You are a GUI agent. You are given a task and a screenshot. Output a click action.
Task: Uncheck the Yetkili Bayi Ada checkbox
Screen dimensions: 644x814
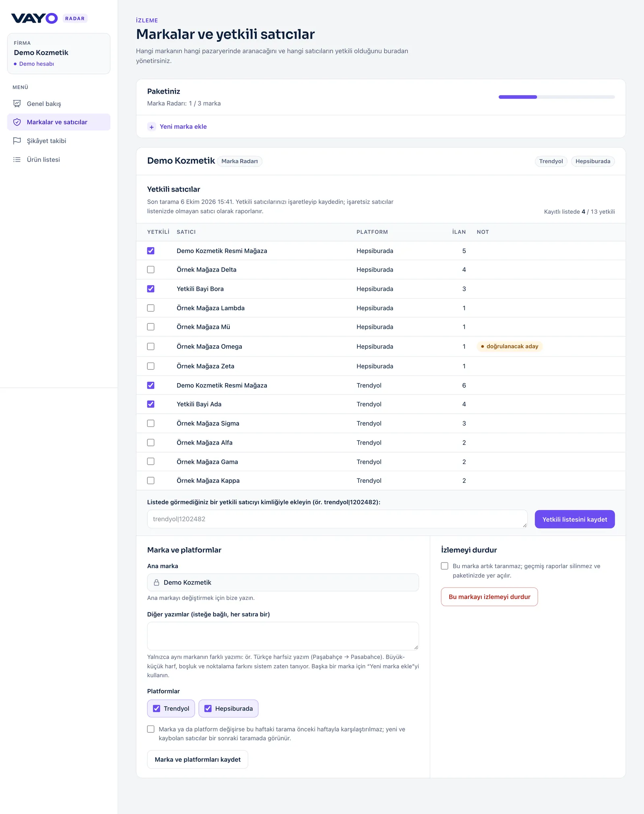point(151,404)
